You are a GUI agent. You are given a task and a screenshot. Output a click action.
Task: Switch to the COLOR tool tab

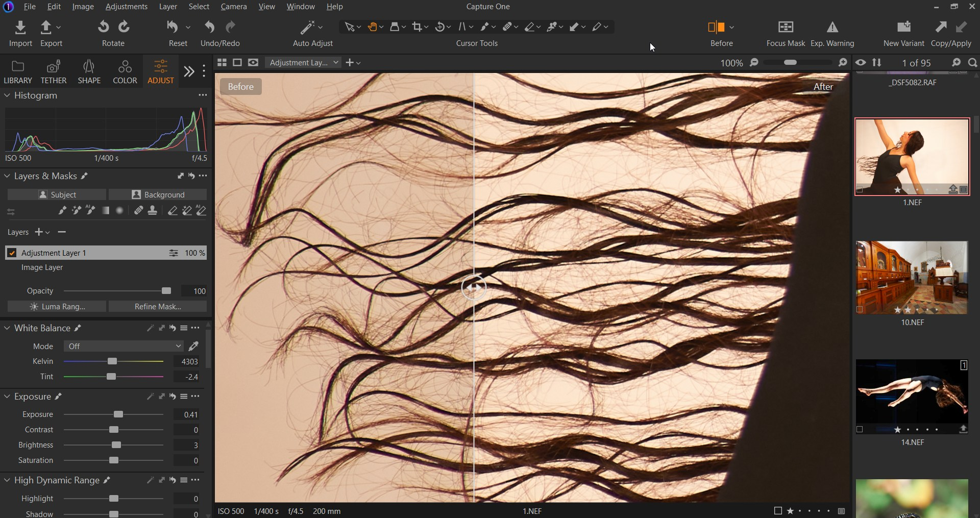(x=125, y=71)
